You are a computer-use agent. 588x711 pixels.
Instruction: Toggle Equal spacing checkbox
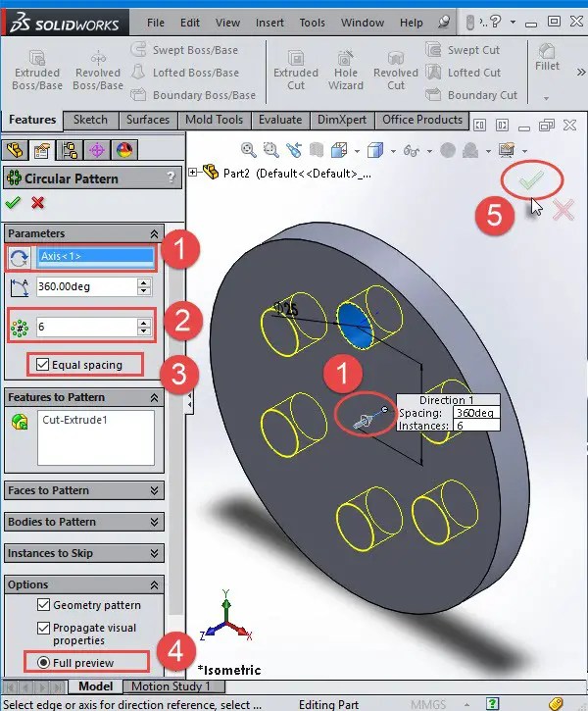click(x=42, y=365)
